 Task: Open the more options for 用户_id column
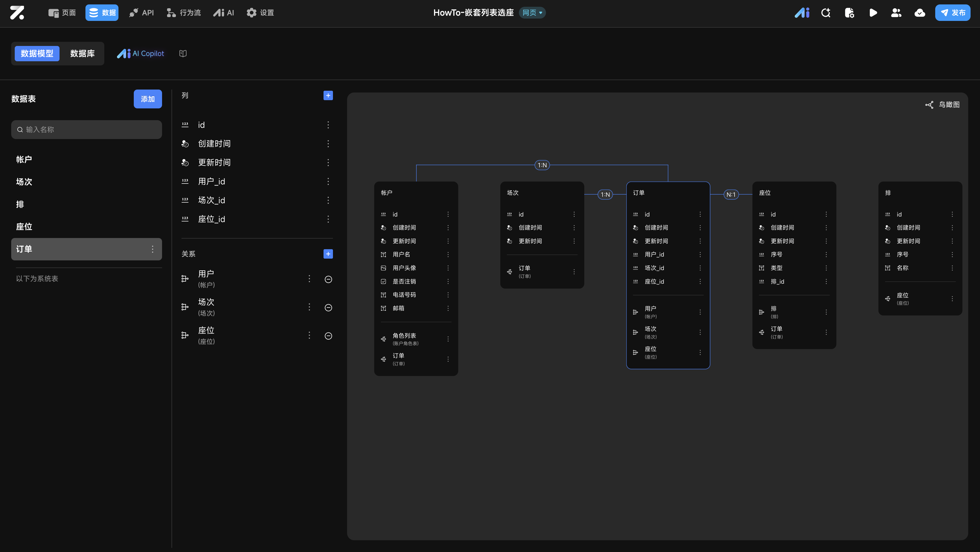point(328,181)
